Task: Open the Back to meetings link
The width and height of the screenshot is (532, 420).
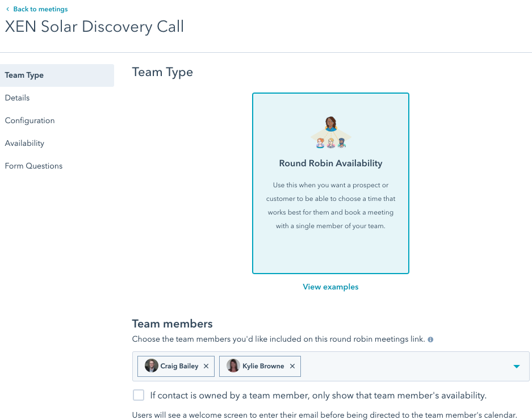Action: pos(40,10)
